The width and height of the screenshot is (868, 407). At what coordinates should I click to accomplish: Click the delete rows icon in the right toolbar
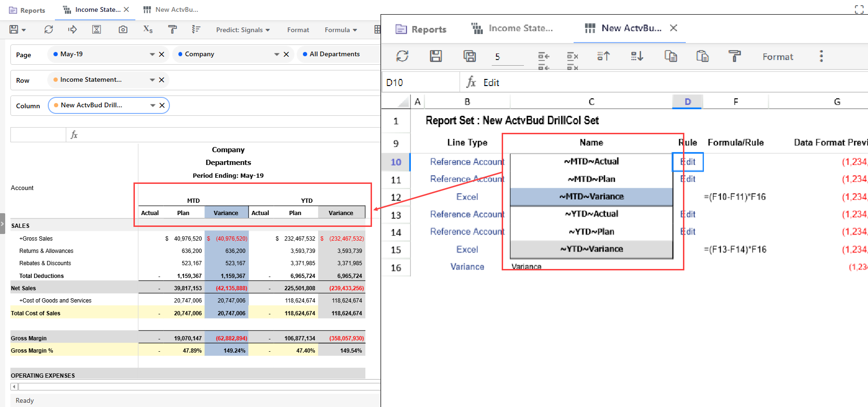pos(573,61)
